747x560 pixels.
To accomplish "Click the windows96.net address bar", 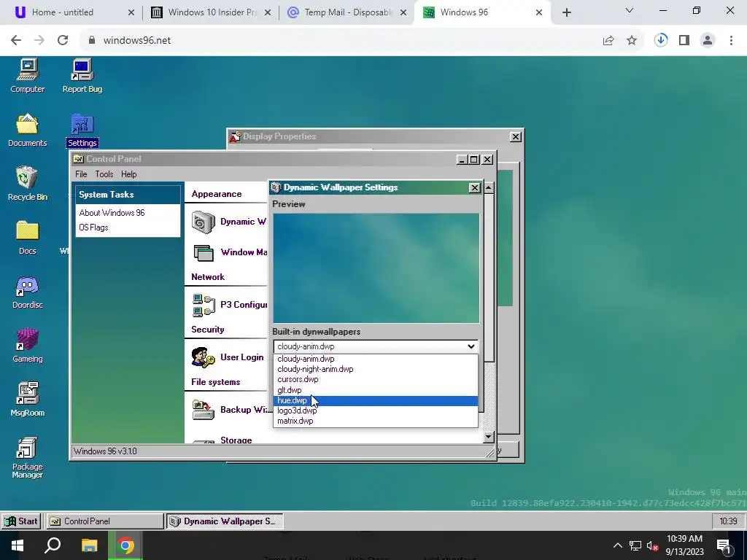I will (x=343, y=41).
